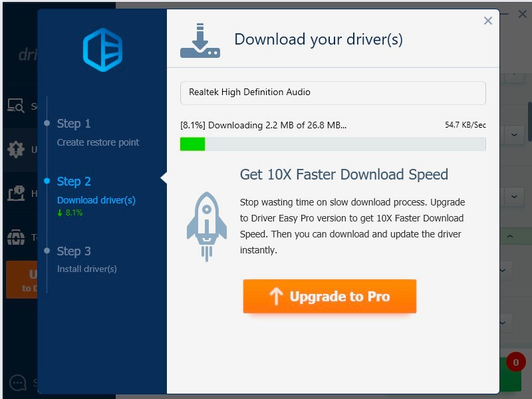The width and height of the screenshot is (532, 399).
Task: Click the 8.1% progress text in sidebar
Action: pos(74,213)
